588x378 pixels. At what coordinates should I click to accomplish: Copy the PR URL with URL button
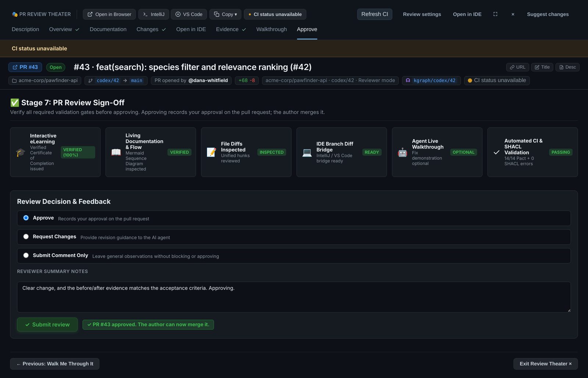coord(517,67)
